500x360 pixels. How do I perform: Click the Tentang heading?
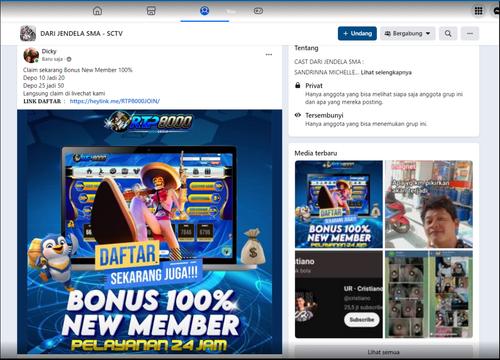coord(306,48)
